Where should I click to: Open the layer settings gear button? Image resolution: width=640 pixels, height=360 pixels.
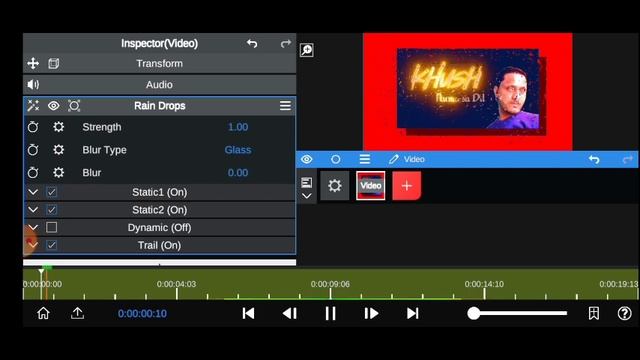pyautogui.click(x=335, y=186)
